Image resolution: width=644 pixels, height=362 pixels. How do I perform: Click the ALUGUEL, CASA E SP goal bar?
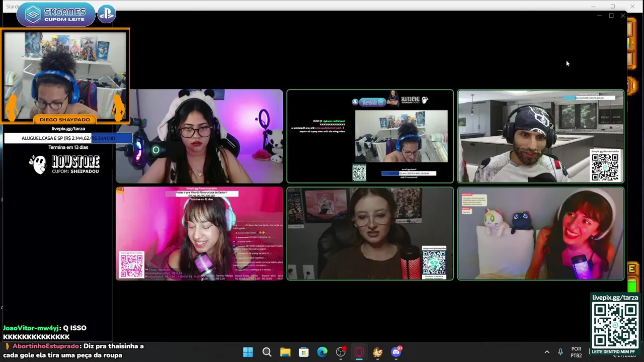[x=68, y=138]
